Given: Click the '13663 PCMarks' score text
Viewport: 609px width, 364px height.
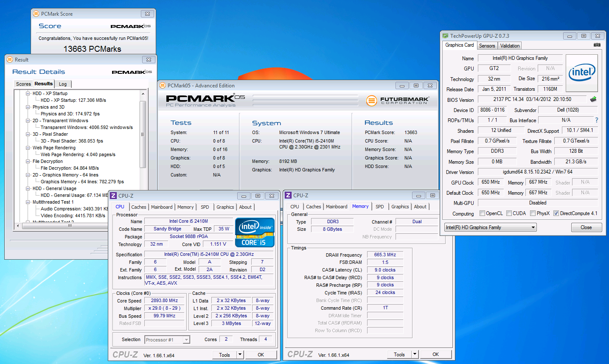Looking at the screenshot, I should point(92,49).
